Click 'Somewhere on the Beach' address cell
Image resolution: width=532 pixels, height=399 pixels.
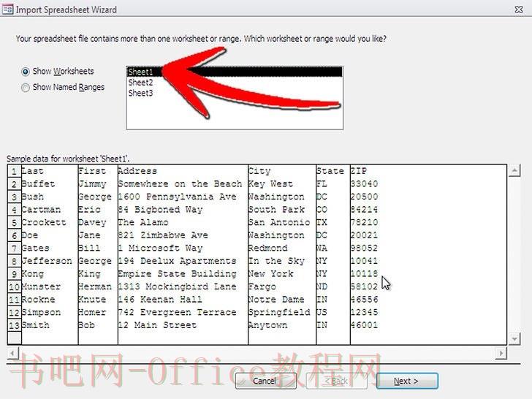point(183,184)
